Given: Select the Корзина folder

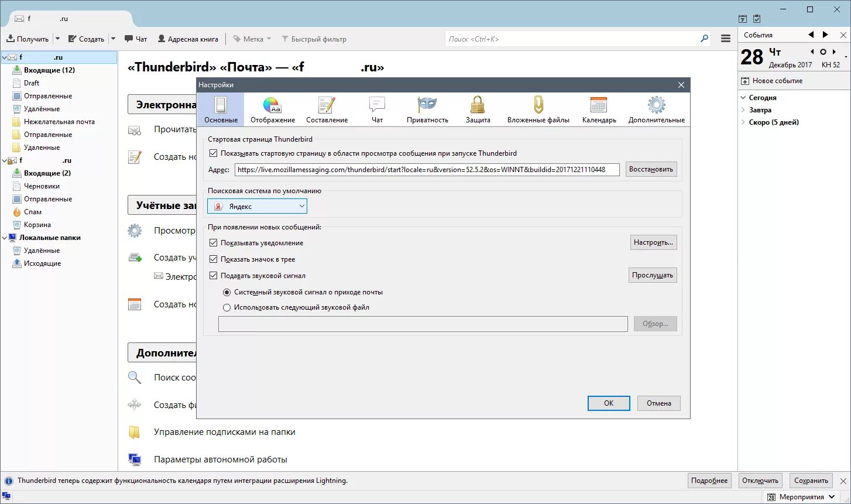Looking at the screenshot, I should tap(37, 225).
